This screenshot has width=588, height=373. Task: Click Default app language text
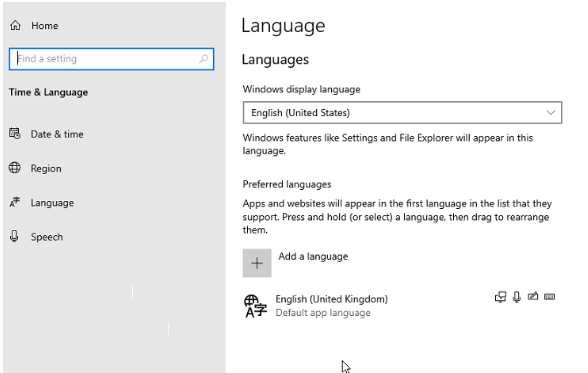323,313
